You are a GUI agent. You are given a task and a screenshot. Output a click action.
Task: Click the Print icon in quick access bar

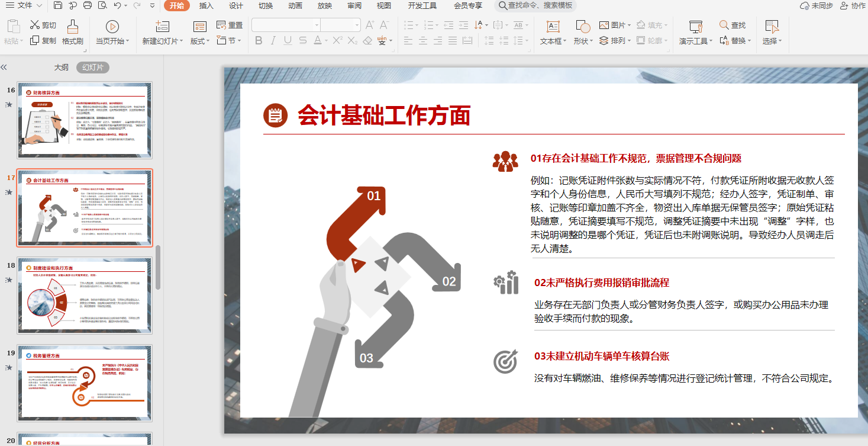pyautogui.click(x=88, y=6)
